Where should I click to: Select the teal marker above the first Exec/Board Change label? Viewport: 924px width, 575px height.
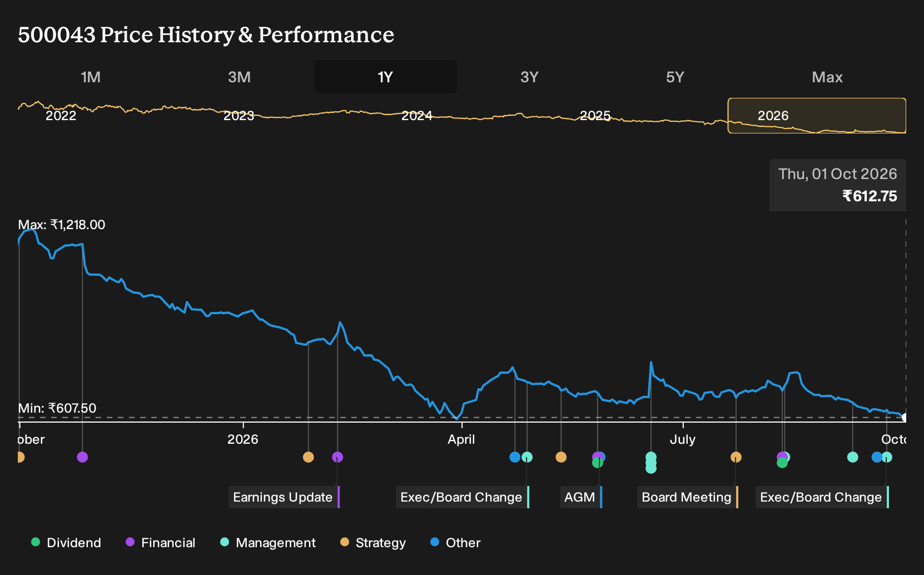[527, 457]
